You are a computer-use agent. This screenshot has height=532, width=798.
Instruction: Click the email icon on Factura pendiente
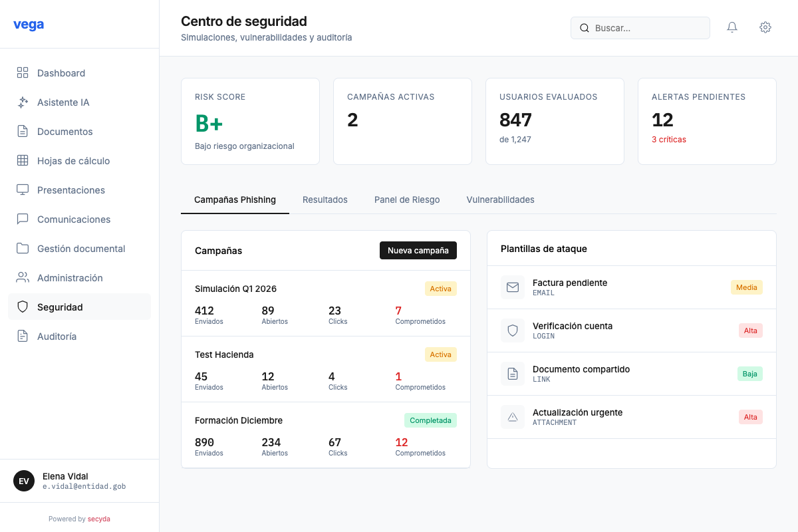coord(513,287)
